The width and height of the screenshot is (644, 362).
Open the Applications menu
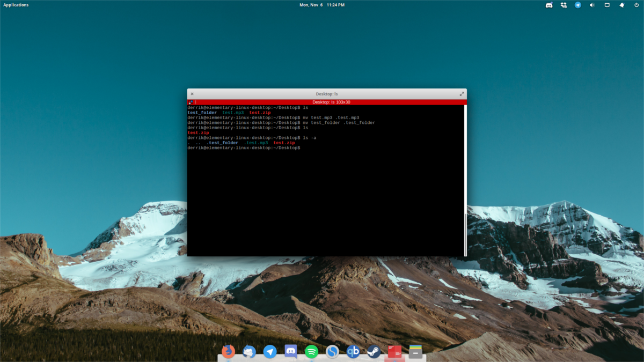coord(16,5)
